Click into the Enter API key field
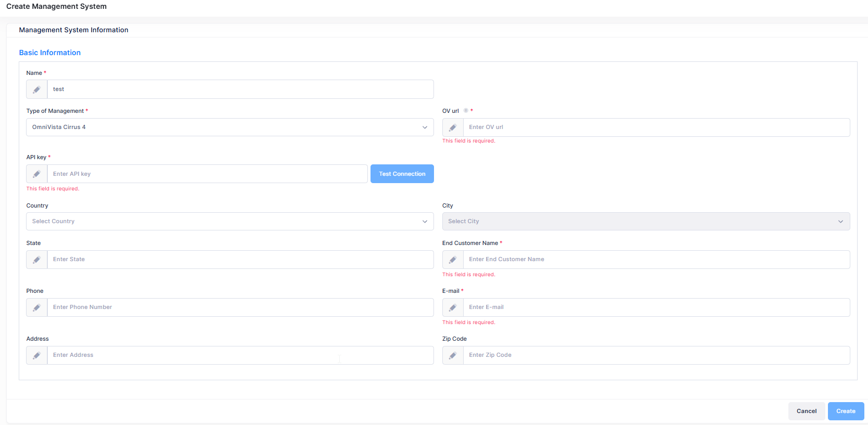This screenshot has width=868, height=425. [207, 174]
